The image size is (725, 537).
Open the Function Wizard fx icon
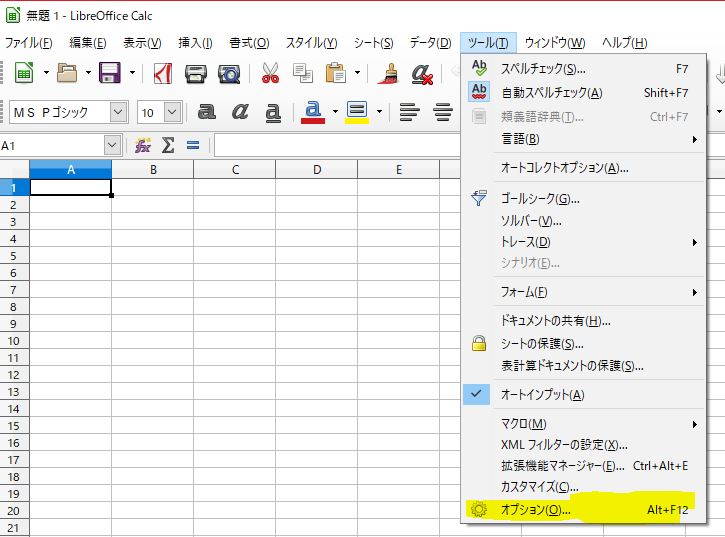point(143,146)
